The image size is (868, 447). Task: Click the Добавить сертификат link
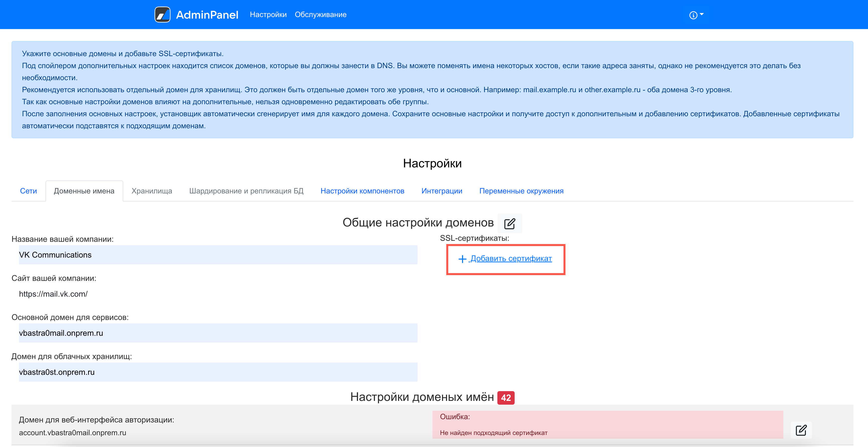click(x=511, y=259)
